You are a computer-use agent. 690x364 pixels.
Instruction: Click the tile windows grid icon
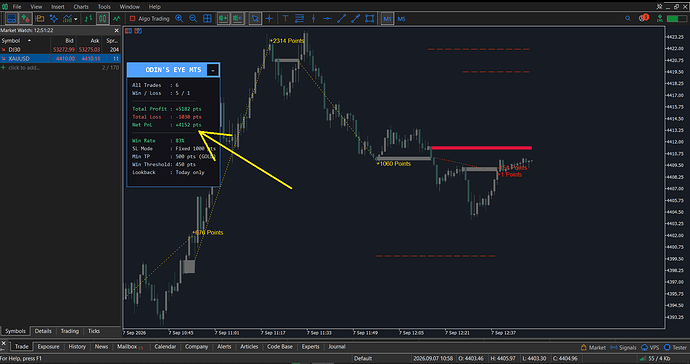(x=207, y=18)
